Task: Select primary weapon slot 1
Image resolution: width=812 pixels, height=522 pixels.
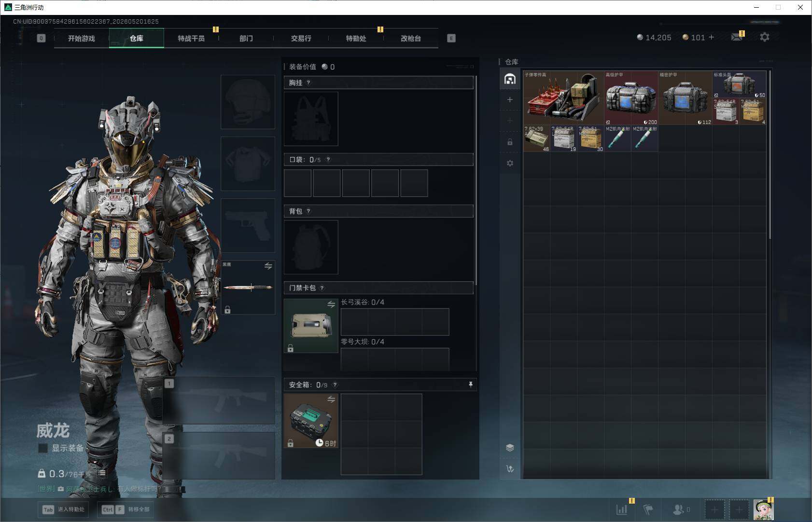Action: [219, 400]
